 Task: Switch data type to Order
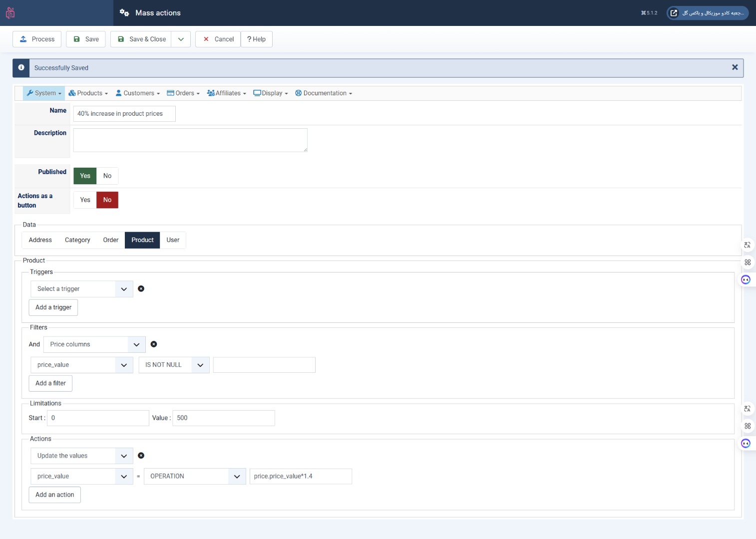coord(111,240)
